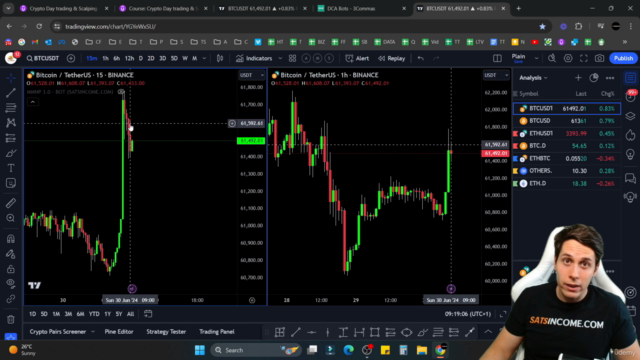Open the BTCUSDT symbol search
The width and height of the screenshot is (640, 360).
(x=43, y=58)
